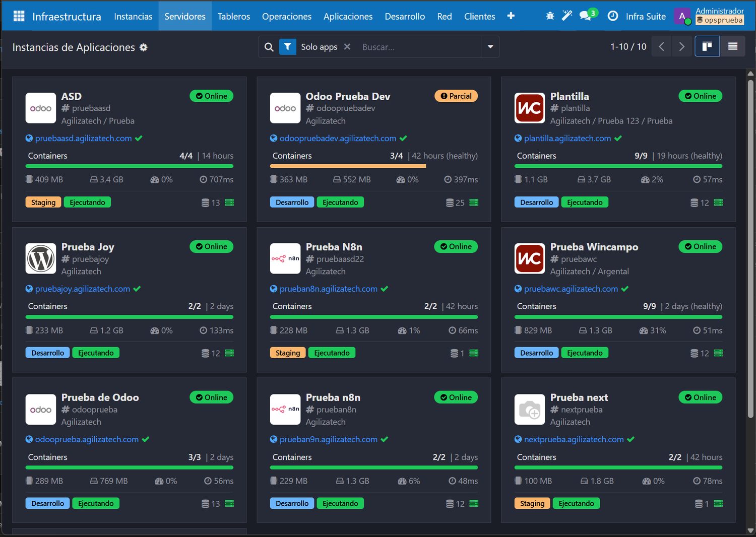Remove the Solo apps filter
The height and width of the screenshot is (537, 756).
(347, 46)
